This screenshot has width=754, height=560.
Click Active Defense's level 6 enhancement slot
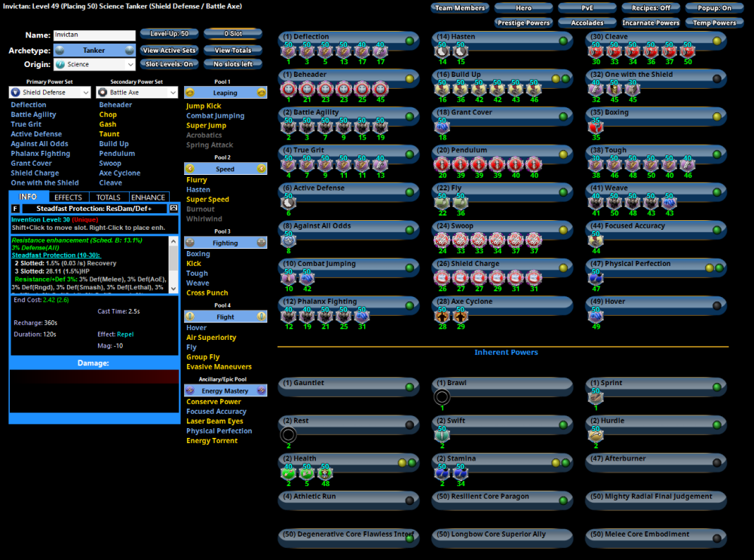coord(288,203)
